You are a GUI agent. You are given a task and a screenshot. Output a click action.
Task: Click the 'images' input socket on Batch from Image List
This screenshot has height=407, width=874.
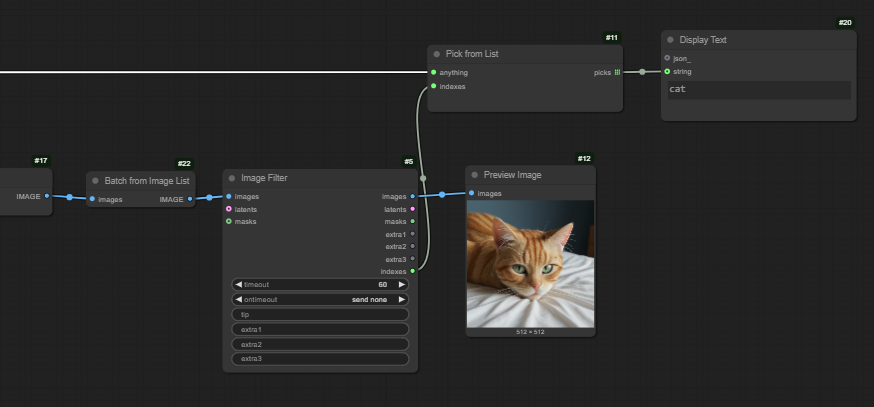coord(92,198)
